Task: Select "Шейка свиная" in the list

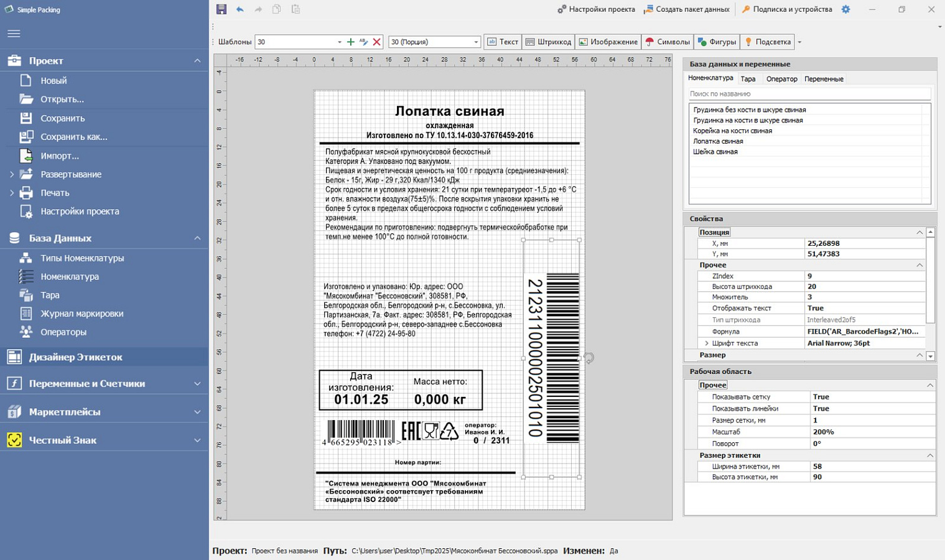Action: (715, 152)
